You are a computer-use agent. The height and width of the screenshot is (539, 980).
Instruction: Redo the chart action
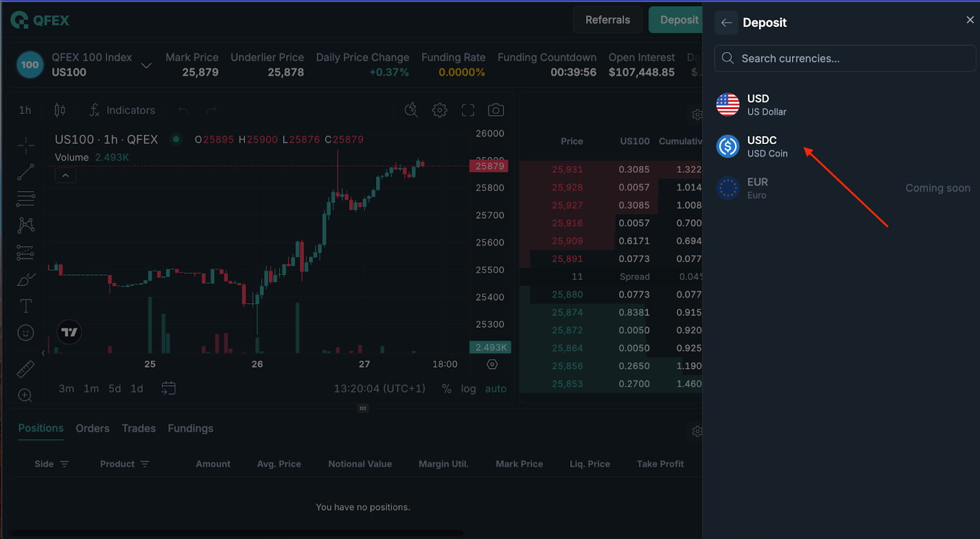[x=211, y=110]
